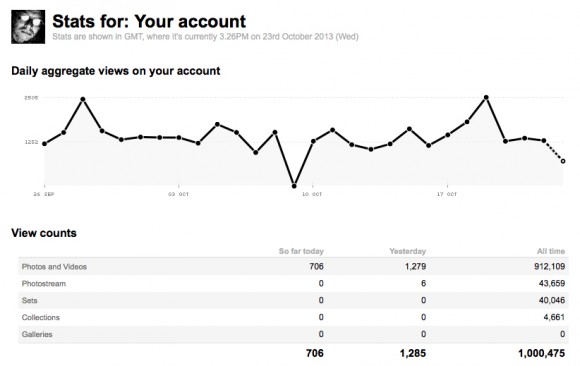This screenshot has height=366, width=580.
Task: Click the All time column header
Action: 551,251
